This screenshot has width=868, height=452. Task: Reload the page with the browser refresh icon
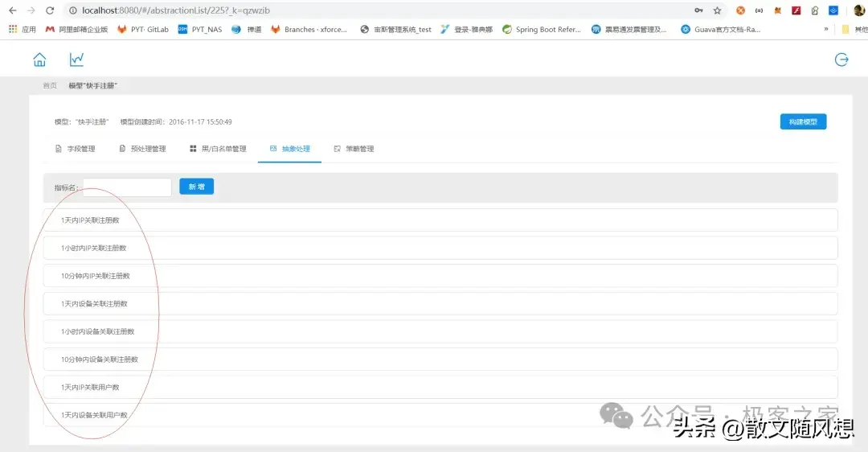click(x=50, y=10)
